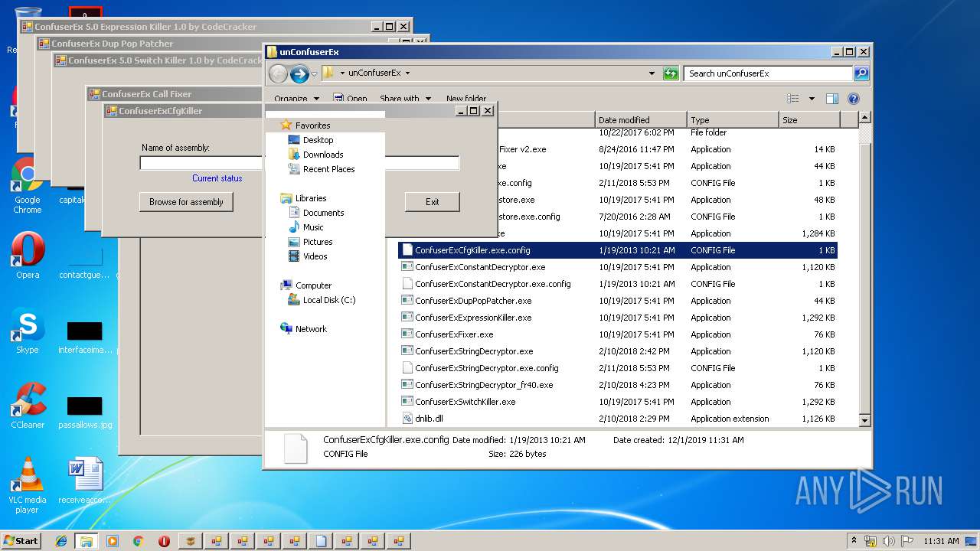Click the Exit button in ConfuserExCfgKiller
This screenshot has width=980, height=551.
(433, 202)
